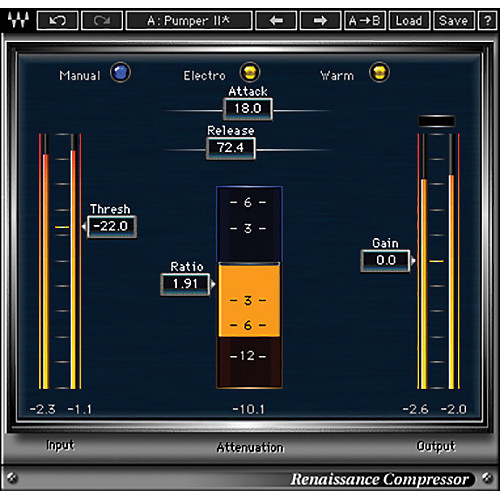Go to next preset with right arrow
This screenshot has width=500, height=500.
pyautogui.click(x=320, y=21)
